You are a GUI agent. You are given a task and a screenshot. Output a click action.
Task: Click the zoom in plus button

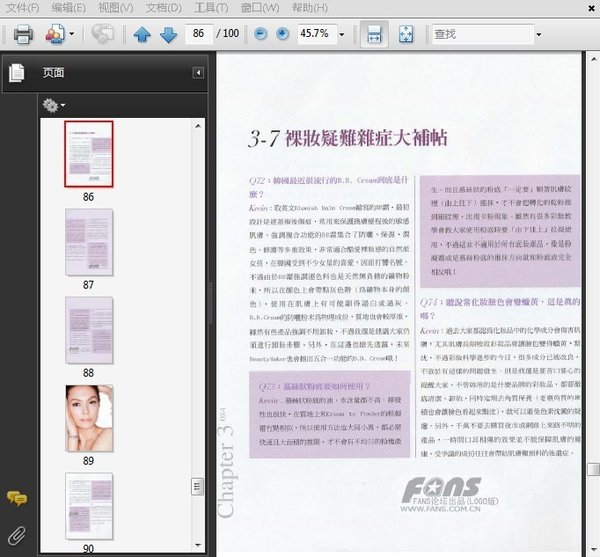[283, 34]
